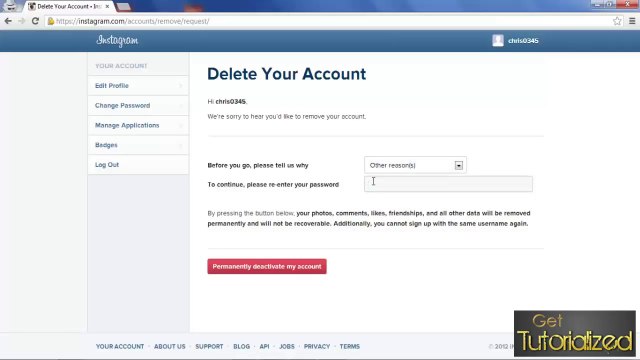Click the bold chris0345 greeting name

click(231, 102)
